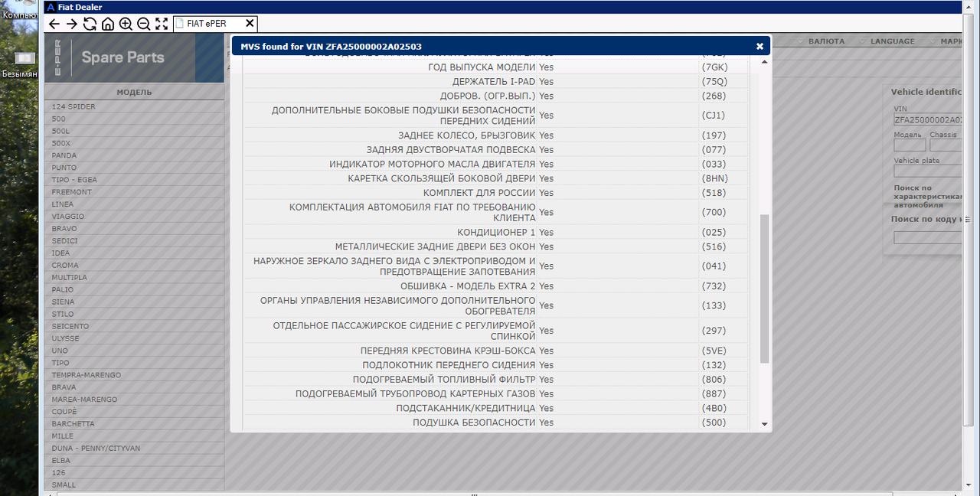Click the VIN input field

(927, 120)
